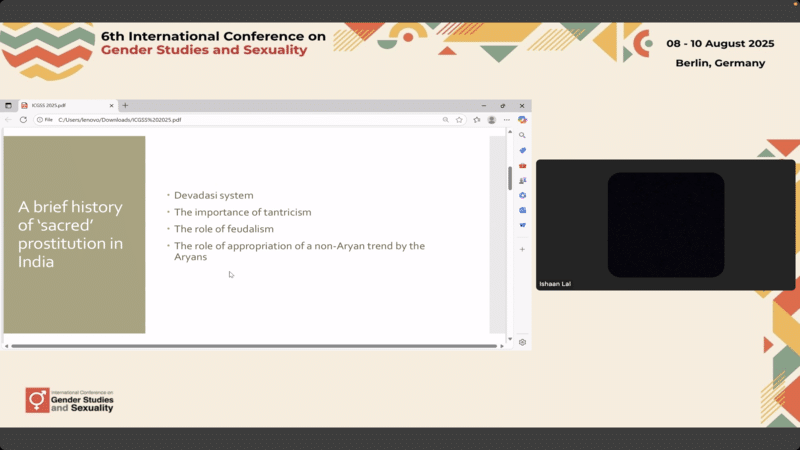Viewport: 800px width, 450px height.
Task: Open the three-dot settings and more menu
Action: pos(506,120)
